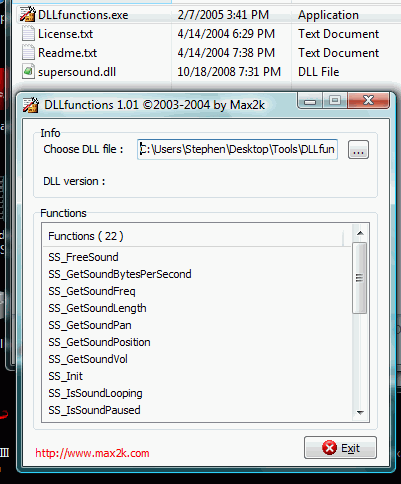Image resolution: width=401 pixels, height=484 pixels.
Task: Click the functions list scroll down arrow
Action: click(360, 413)
